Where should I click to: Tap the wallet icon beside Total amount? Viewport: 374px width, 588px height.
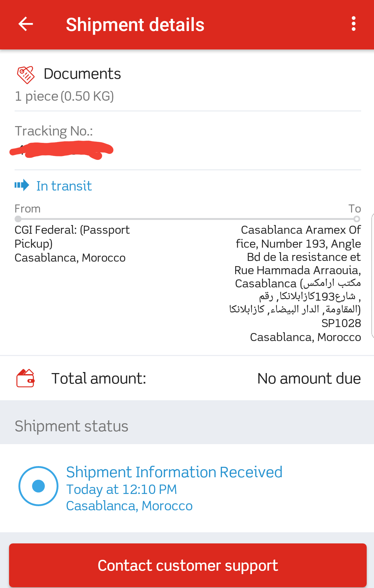(26, 378)
